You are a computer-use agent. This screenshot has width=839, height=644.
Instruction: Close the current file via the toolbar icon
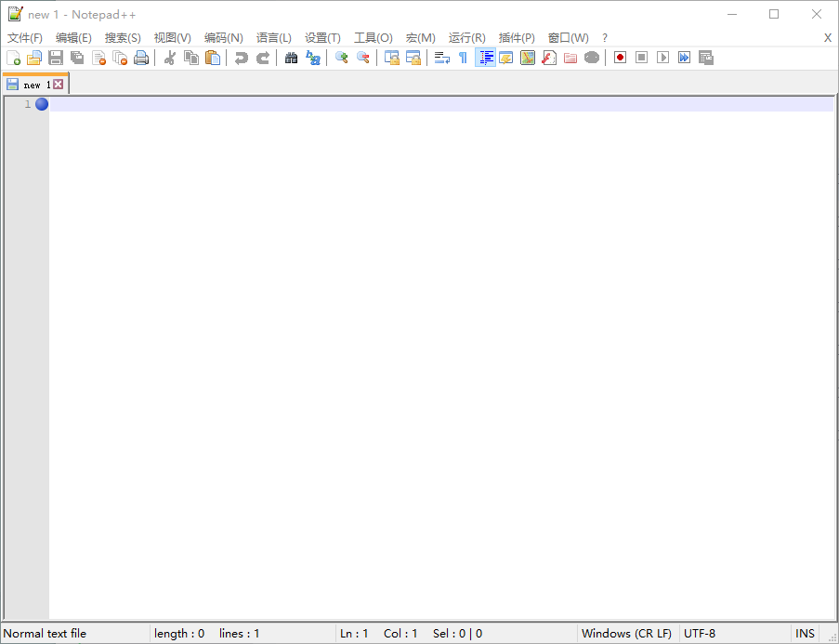click(98, 58)
